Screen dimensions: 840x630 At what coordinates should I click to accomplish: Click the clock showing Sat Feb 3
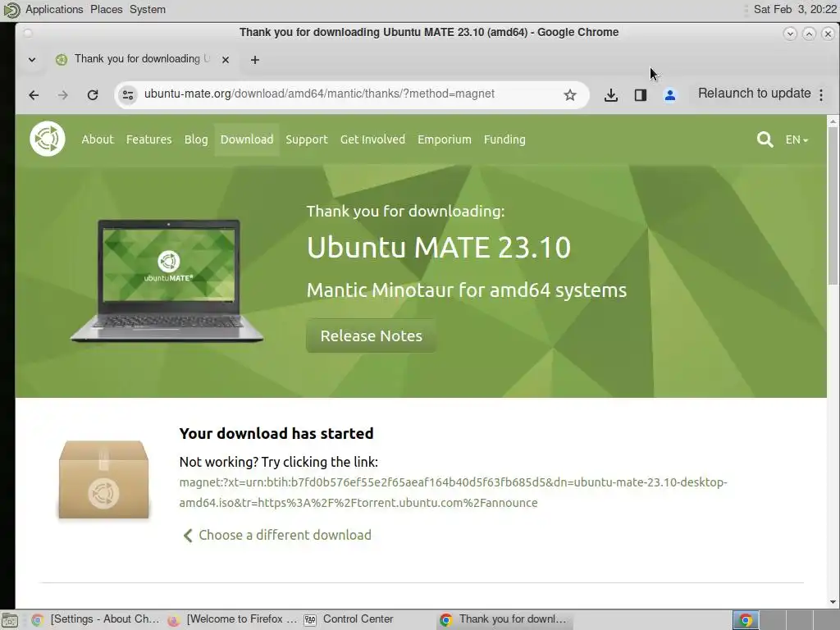(795, 9)
